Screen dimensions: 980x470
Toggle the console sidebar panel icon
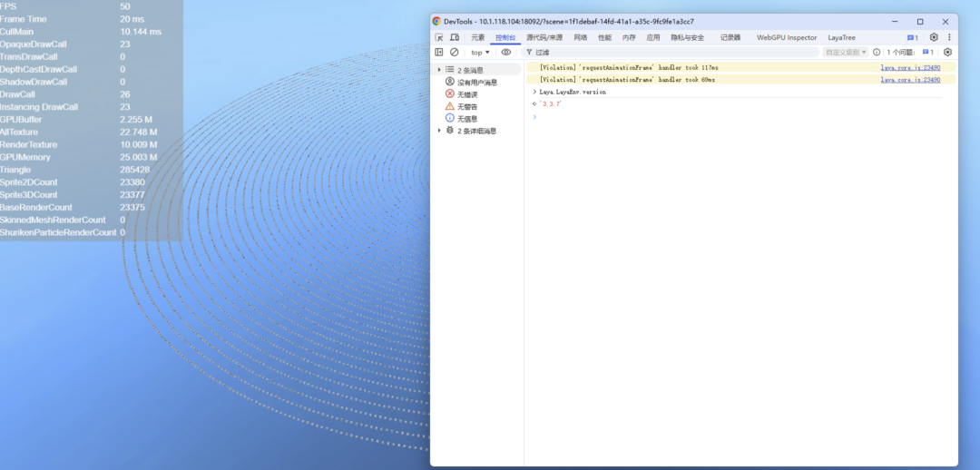[x=439, y=53]
